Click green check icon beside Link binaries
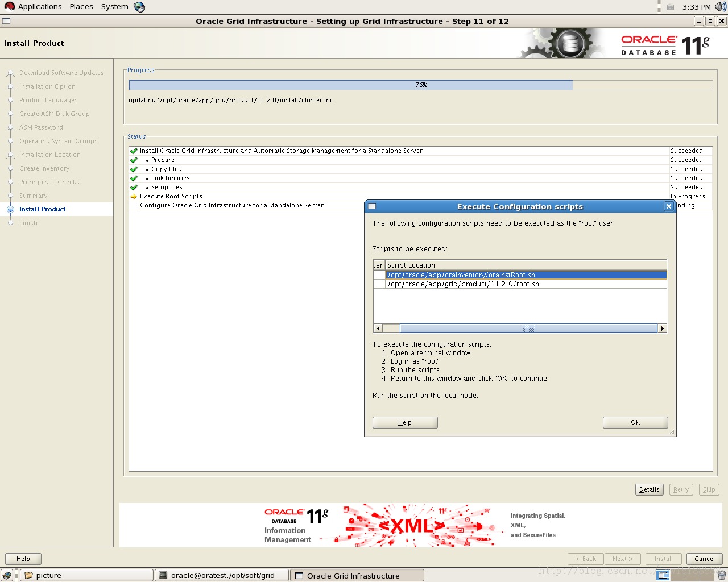Viewport: 728px width, 582px height. pos(134,178)
